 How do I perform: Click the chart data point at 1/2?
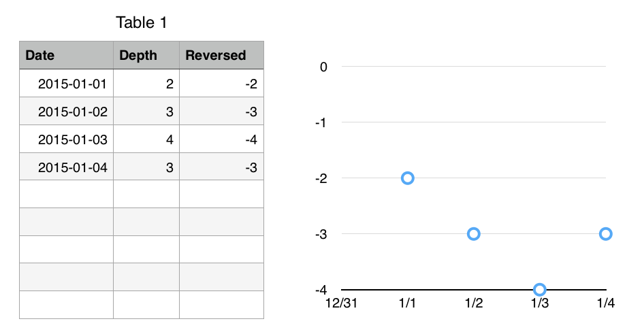pyautogui.click(x=474, y=234)
